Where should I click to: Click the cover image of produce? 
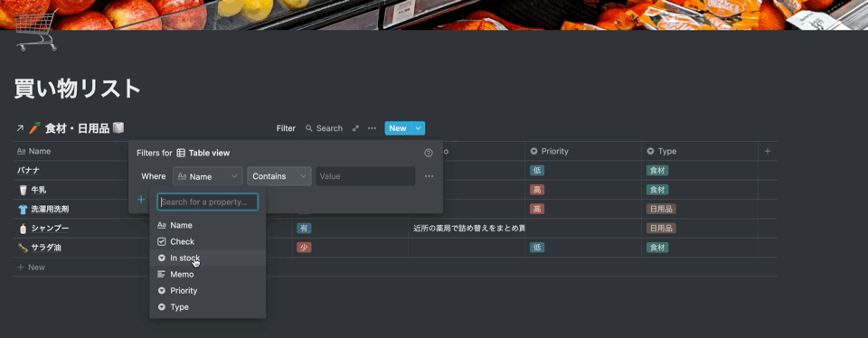pos(434,14)
